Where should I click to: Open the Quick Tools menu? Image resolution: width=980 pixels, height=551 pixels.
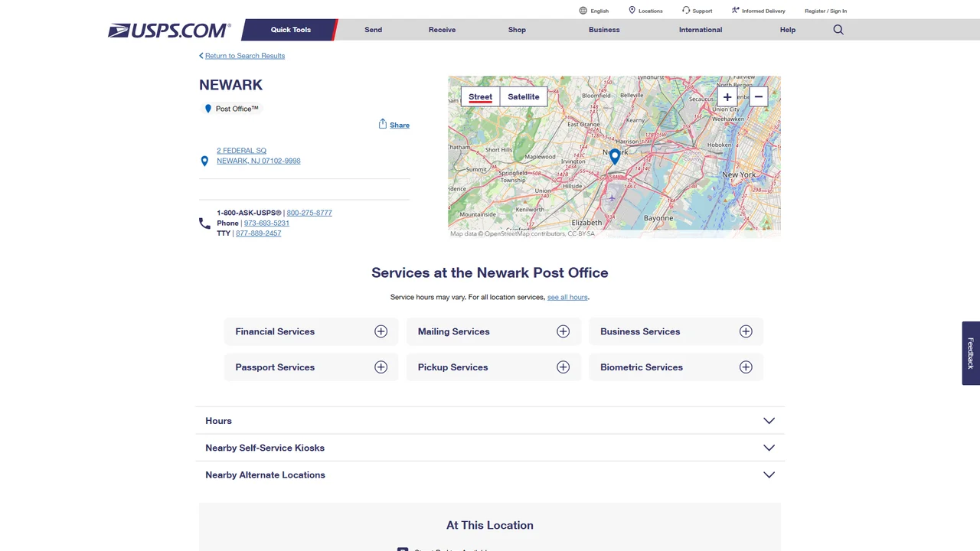(291, 30)
